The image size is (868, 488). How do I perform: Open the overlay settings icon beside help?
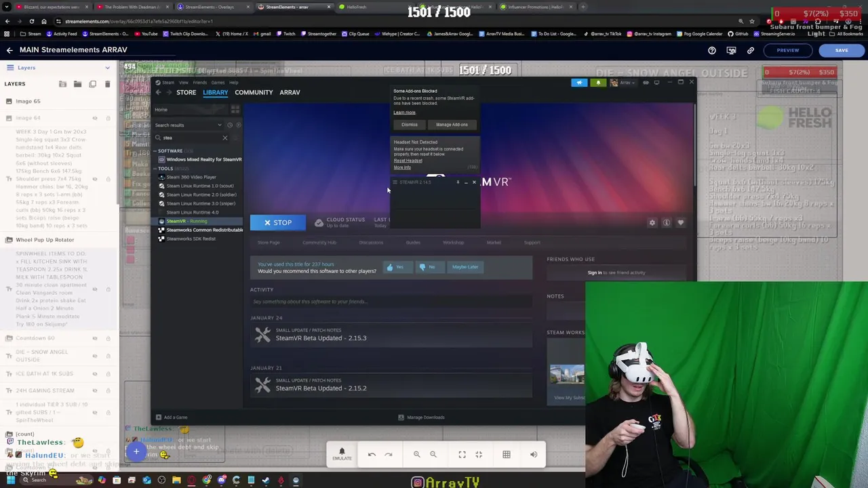(x=731, y=50)
